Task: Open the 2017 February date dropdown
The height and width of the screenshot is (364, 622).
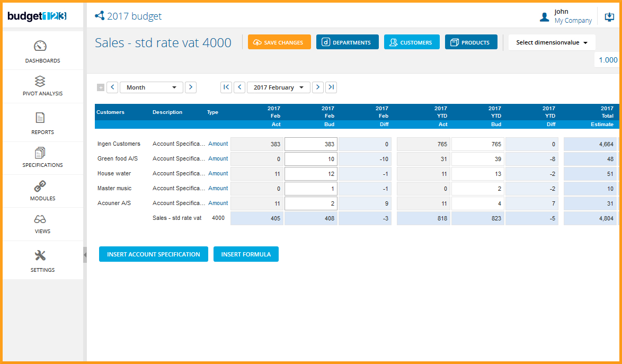Action: (x=279, y=87)
